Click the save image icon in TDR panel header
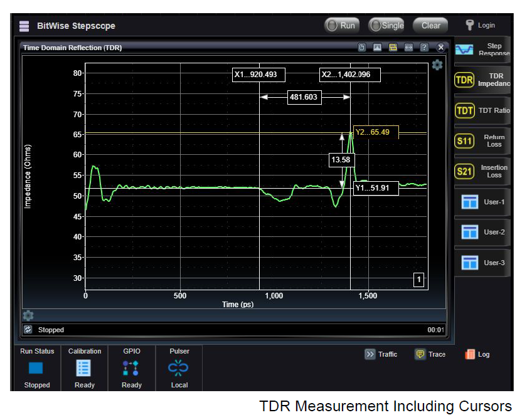The width and height of the screenshot is (522, 420). click(x=377, y=48)
